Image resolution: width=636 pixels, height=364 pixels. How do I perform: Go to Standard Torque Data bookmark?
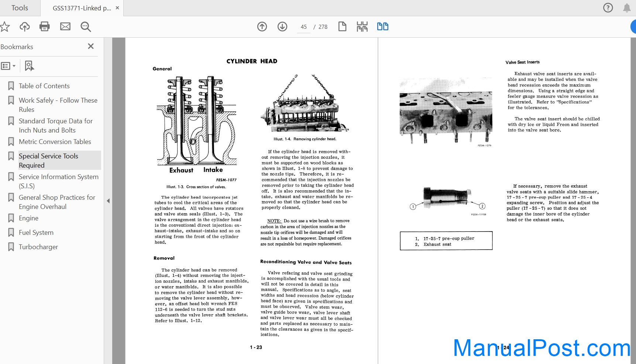(56, 126)
